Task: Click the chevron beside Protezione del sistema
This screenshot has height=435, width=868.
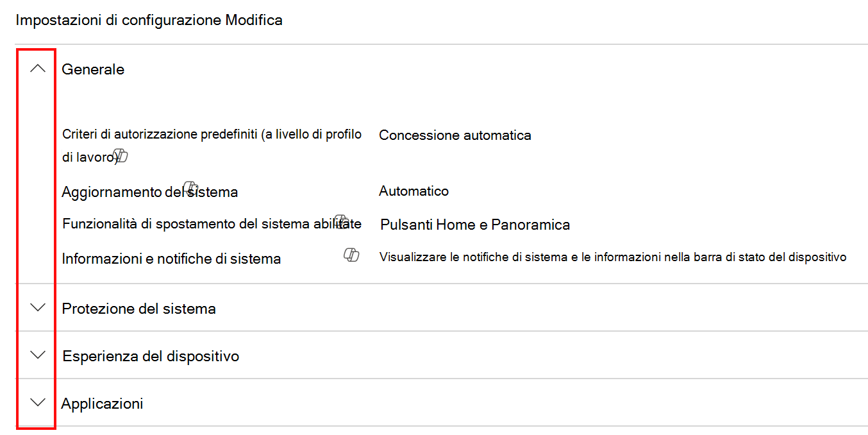Action: pyautogui.click(x=37, y=308)
